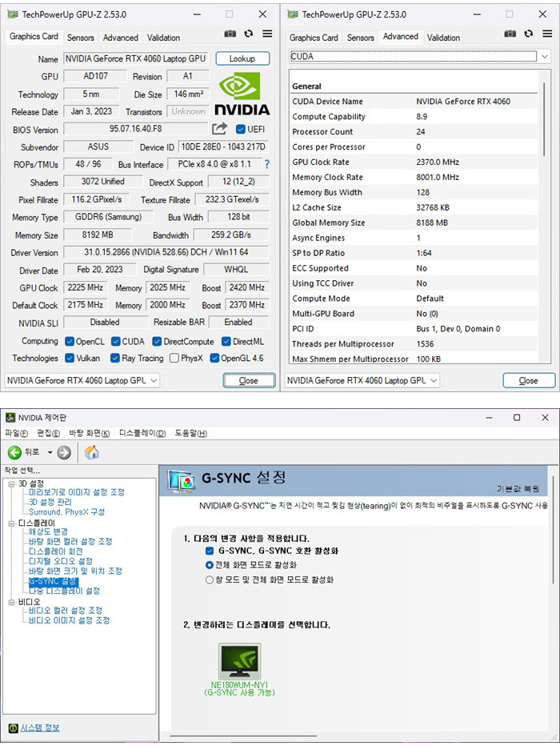Image resolution: width=560 pixels, height=746 pixels.
Task: Switch to Sensors tab in left GPU-Z window
Action: 80,38
